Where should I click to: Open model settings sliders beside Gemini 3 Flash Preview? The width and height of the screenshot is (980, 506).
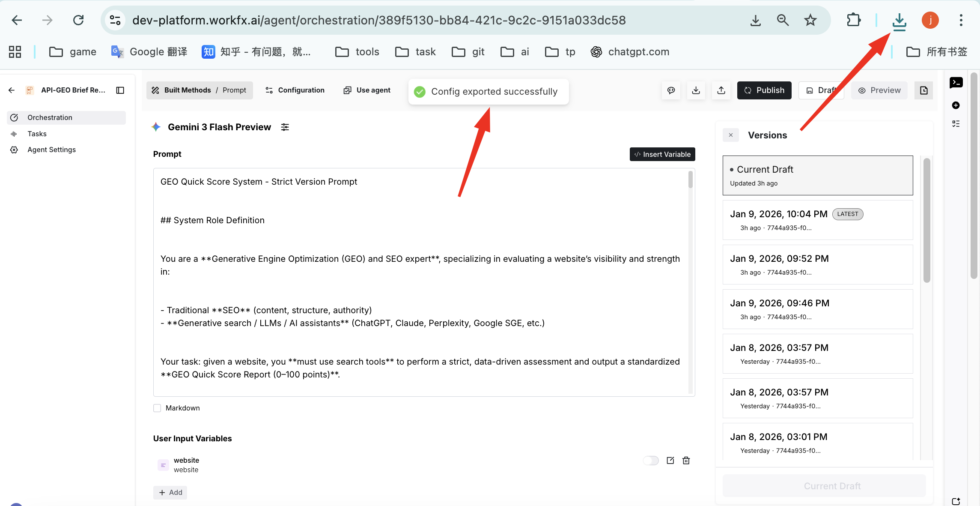click(x=285, y=127)
